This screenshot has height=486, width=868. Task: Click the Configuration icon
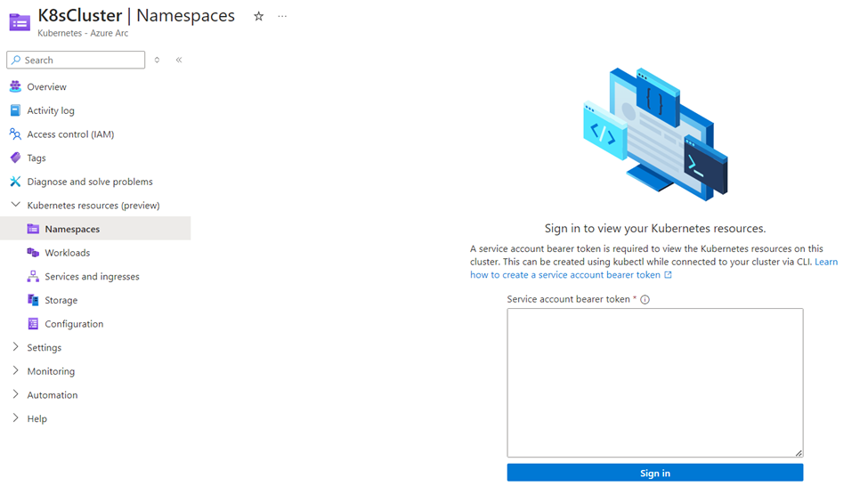[x=33, y=324]
